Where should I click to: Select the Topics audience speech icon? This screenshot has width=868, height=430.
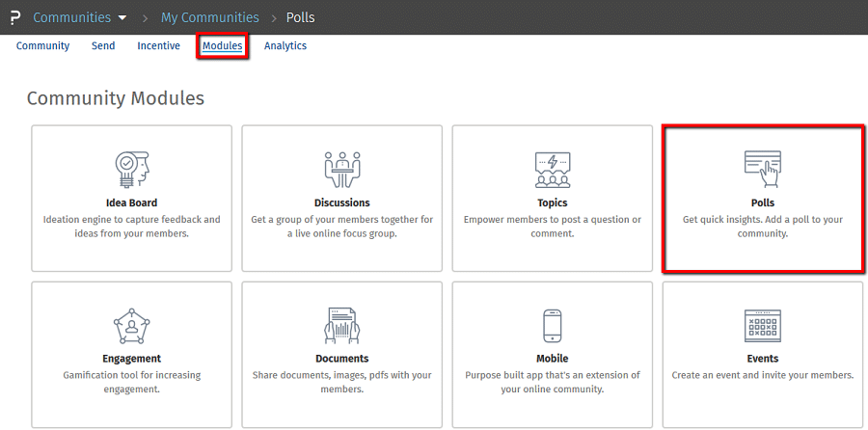coord(553,170)
